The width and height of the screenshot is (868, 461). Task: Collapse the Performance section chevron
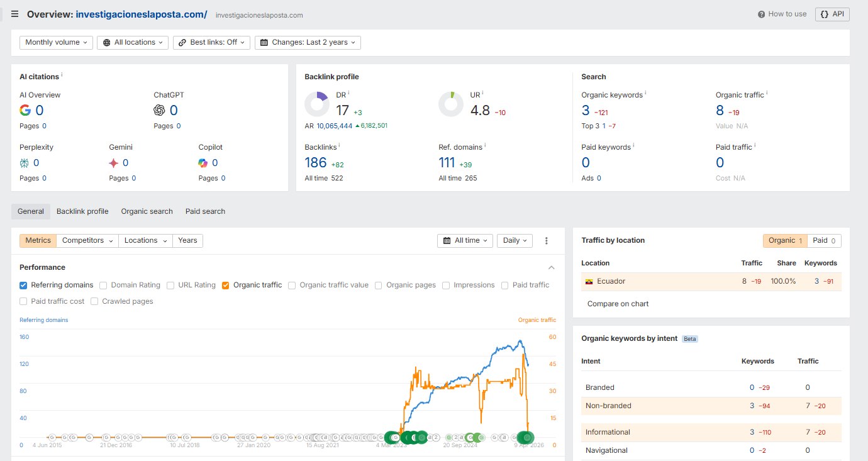(x=552, y=267)
